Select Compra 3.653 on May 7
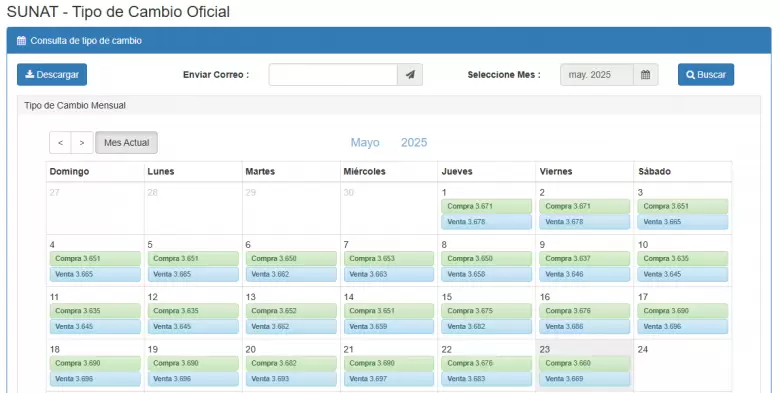 click(x=389, y=259)
